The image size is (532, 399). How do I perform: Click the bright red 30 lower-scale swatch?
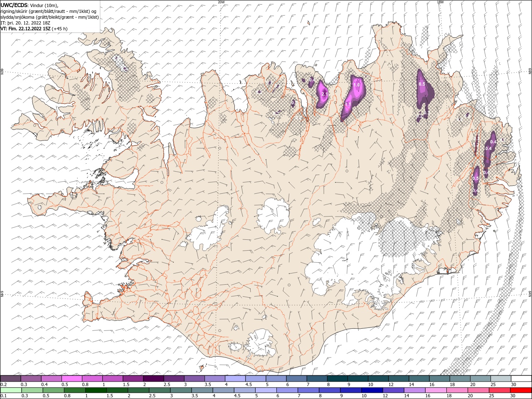521,390
